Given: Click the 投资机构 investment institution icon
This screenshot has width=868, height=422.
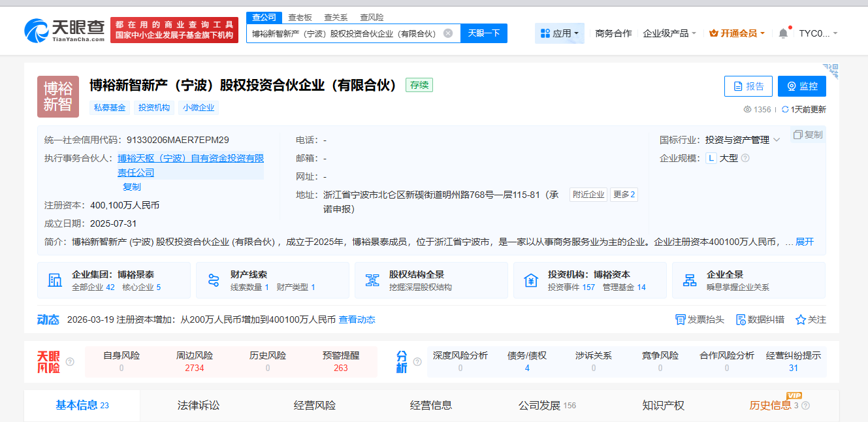Looking at the screenshot, I should click(x=530, y=280).
